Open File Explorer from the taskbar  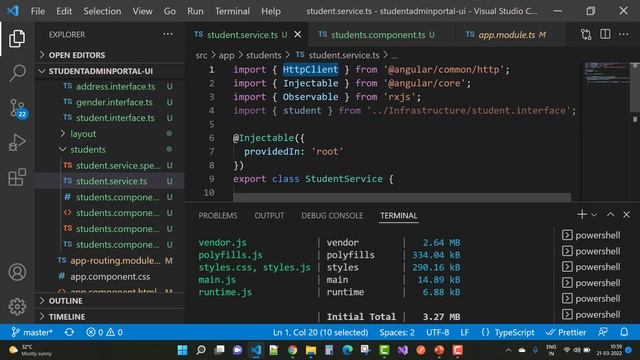[311, 350]
